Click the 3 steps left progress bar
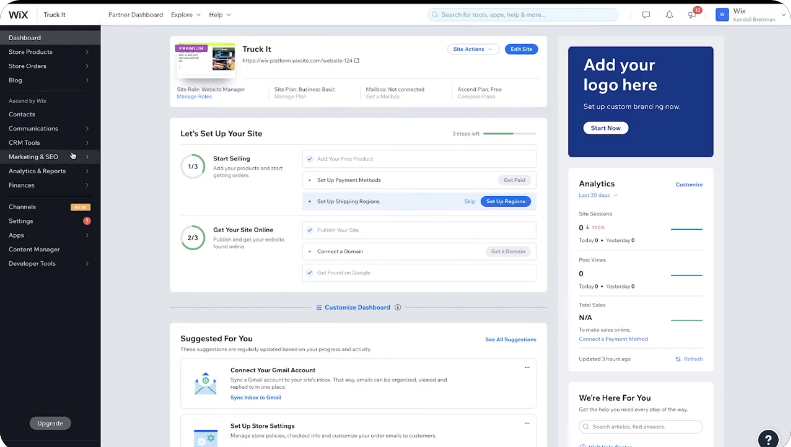The image size is (791, 447). tap(510, 134)
